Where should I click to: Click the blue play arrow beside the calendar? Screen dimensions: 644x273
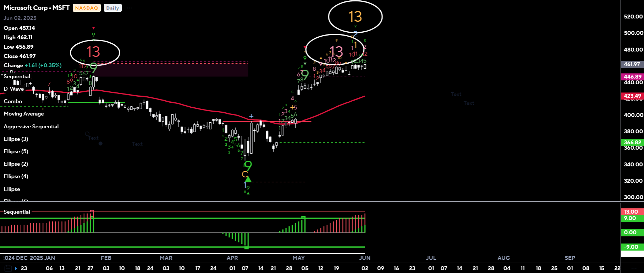coord(16,268)
